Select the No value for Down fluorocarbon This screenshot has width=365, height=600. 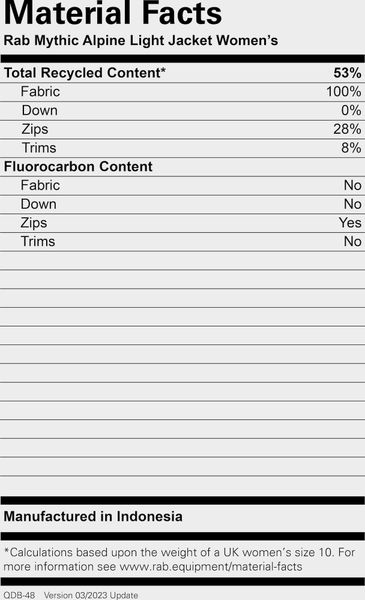coord(352,204)
